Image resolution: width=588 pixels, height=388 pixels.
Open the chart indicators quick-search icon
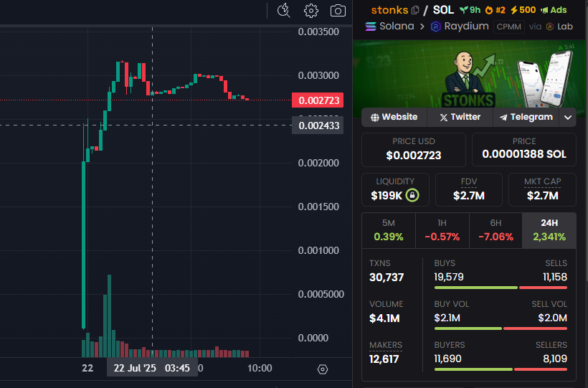[x=283, y=11]
